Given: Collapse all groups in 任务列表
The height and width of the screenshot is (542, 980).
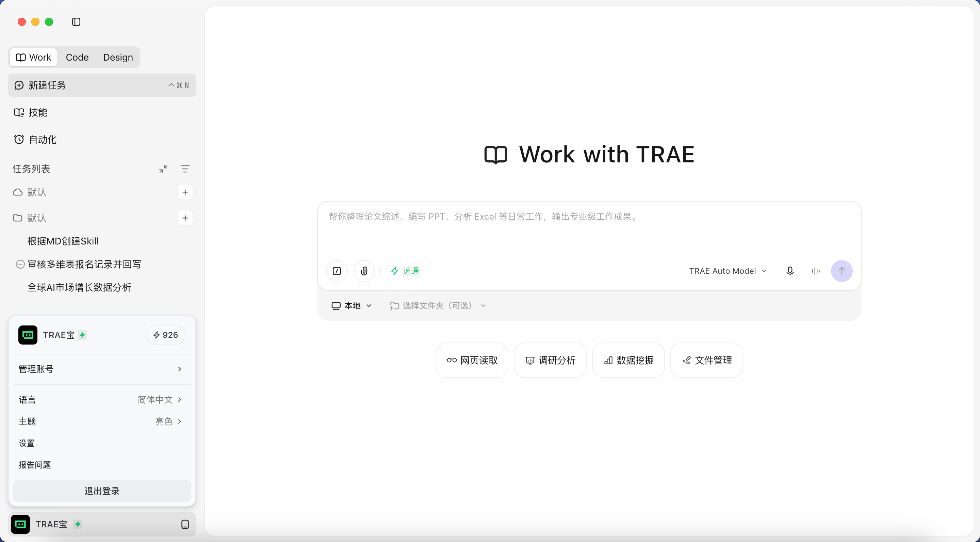Looking at the screenshot, I should (163, 169).
